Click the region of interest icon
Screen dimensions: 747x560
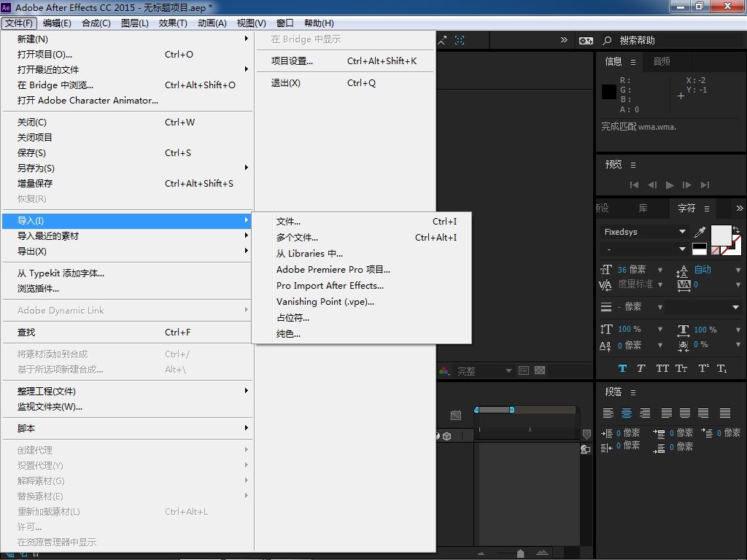click(524, 370)
